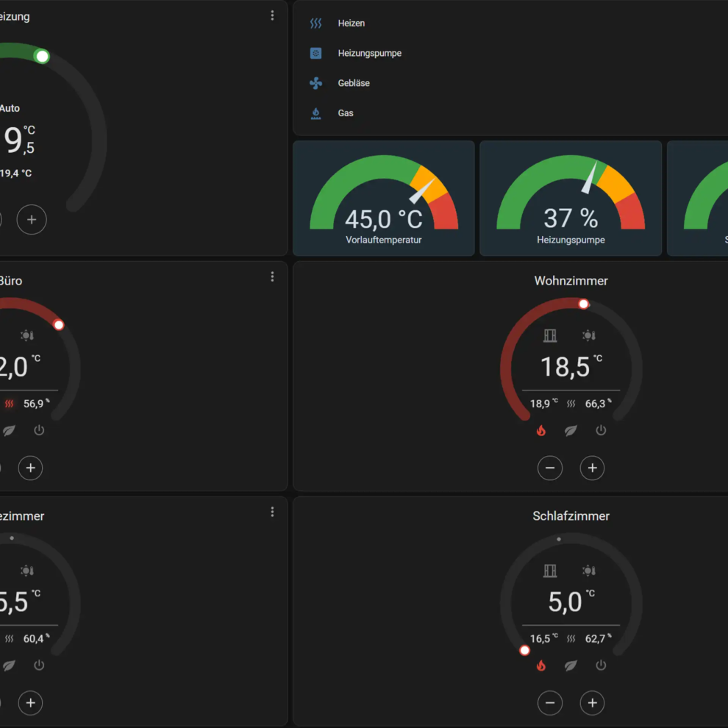Click the 18,5 °C target in Wohnzimmer
This screenshot has width=728, height=728.
(x=571, y=367)
